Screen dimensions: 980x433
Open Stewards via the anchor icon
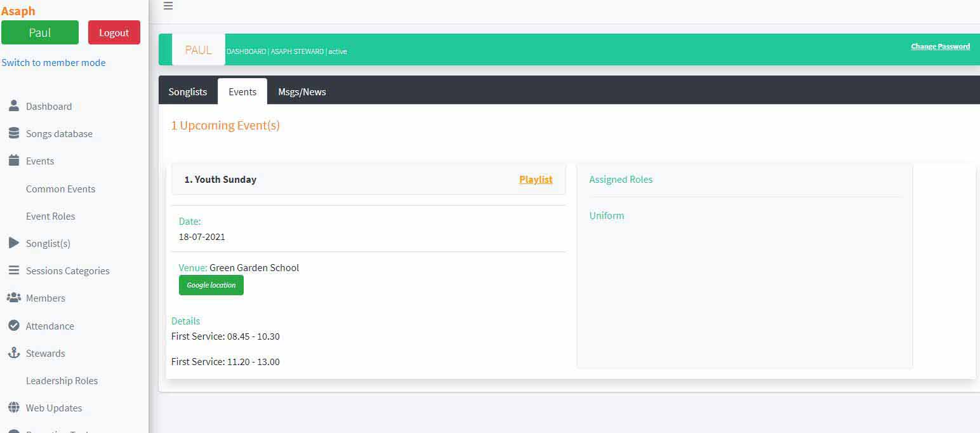pyautogui.click(x=13, y=353)
